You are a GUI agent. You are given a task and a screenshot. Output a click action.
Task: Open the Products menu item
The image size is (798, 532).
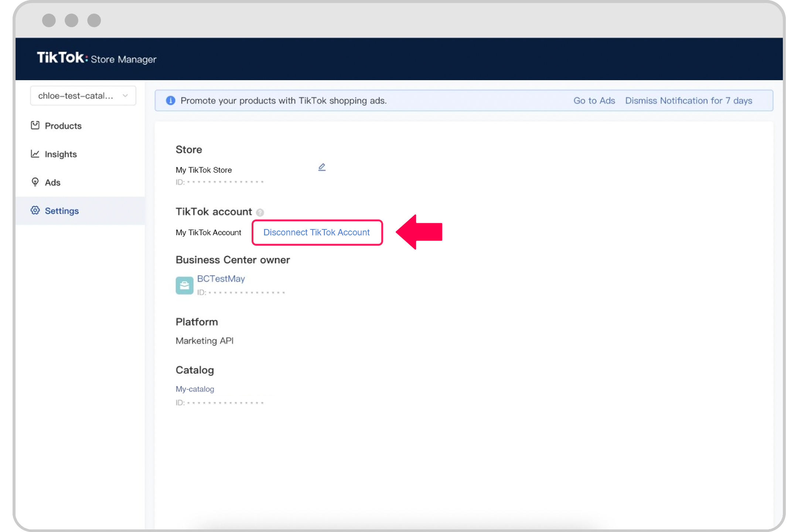coord(63,126)
